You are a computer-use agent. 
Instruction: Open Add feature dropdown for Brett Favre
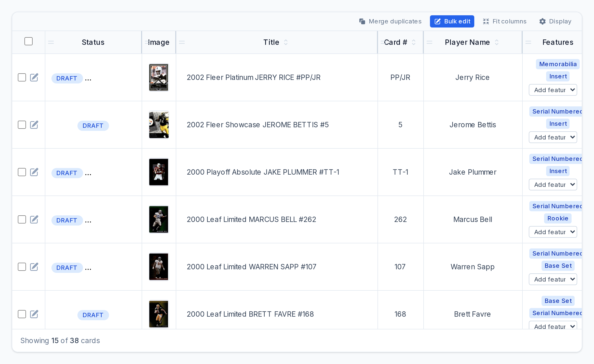point(553,325)
